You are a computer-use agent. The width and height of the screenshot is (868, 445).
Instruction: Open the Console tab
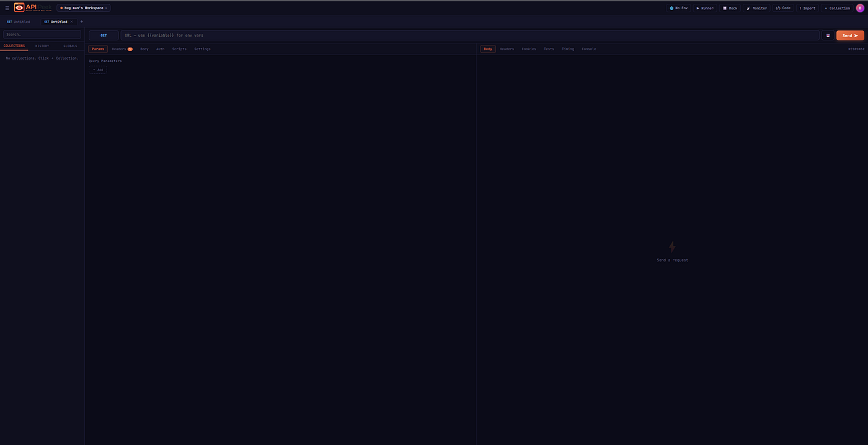pyautogui.click(x=589, y=49)
